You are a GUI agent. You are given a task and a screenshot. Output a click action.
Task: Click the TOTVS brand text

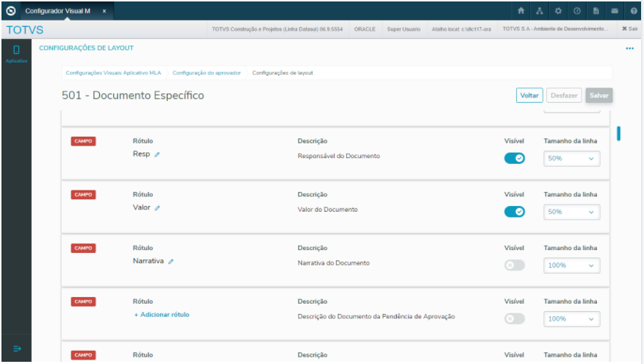click(x=25, y=30)
